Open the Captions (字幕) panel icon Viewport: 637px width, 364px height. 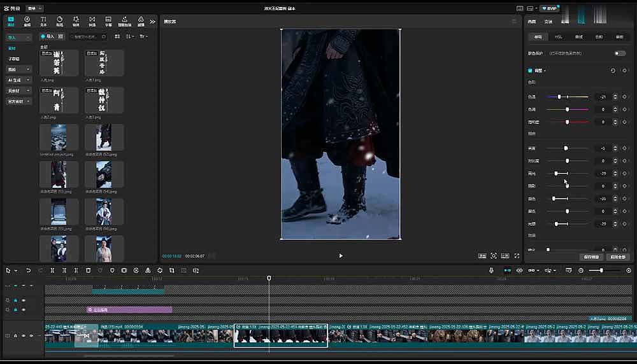tap(108, 21)
